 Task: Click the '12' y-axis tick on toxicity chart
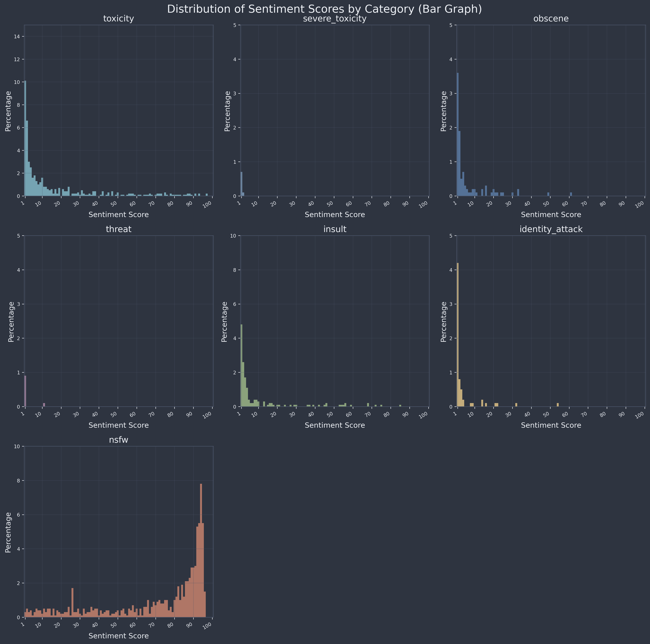tap(17, 59)
